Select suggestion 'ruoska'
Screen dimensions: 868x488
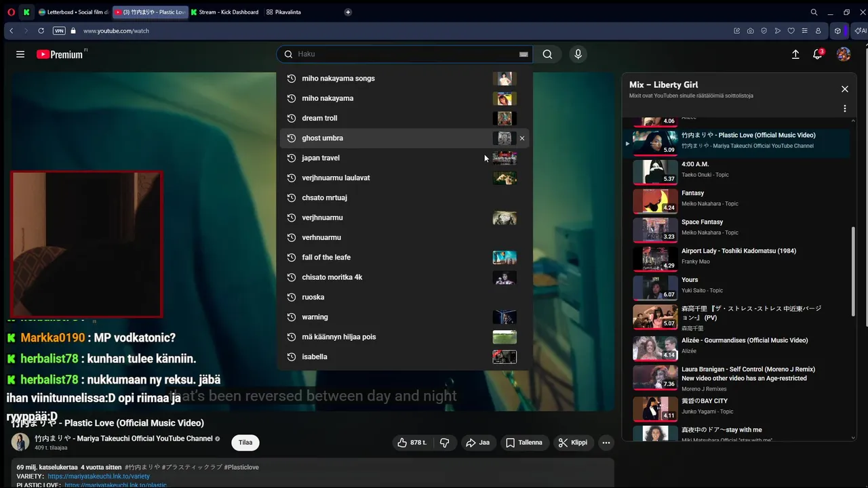tap(404, 297)
